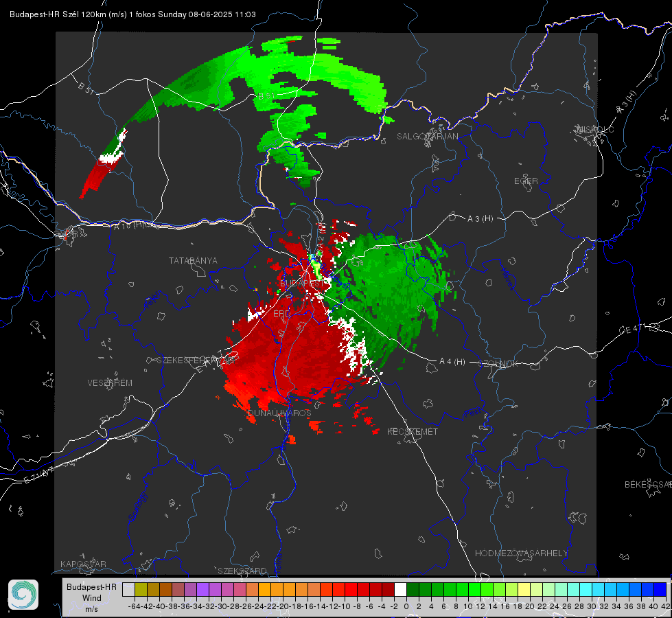672x618 pixels.
Task: Click the VESZPRÉM city label
Action: (x=110, y=382)
